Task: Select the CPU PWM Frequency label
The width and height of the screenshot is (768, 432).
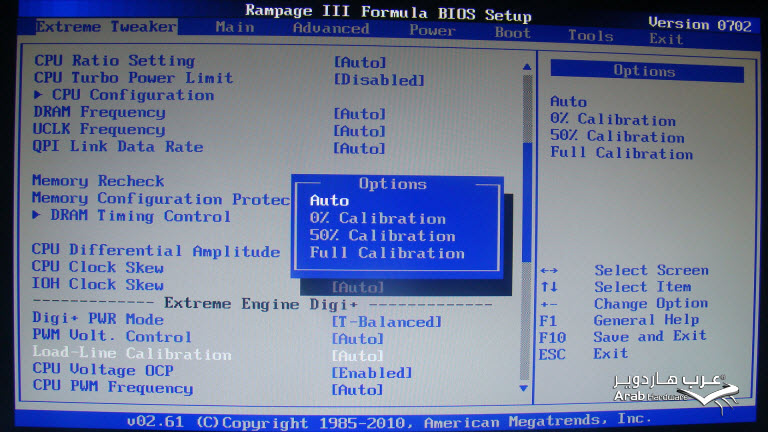Action: [x=113, y=387]
